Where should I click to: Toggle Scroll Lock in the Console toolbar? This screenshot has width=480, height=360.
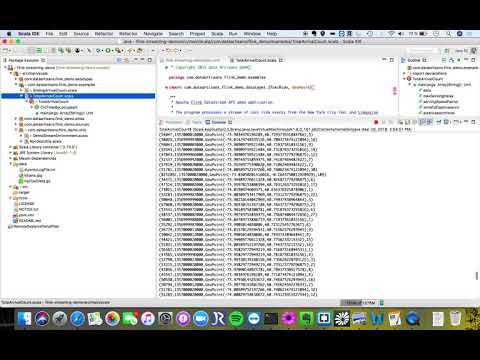pos(408,122)
